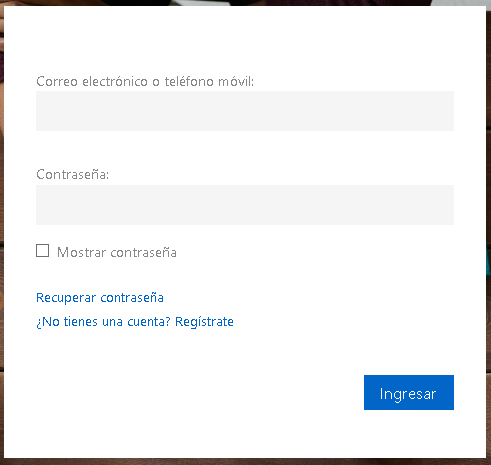Click the email or mobile phone input field

coord(245,111)
